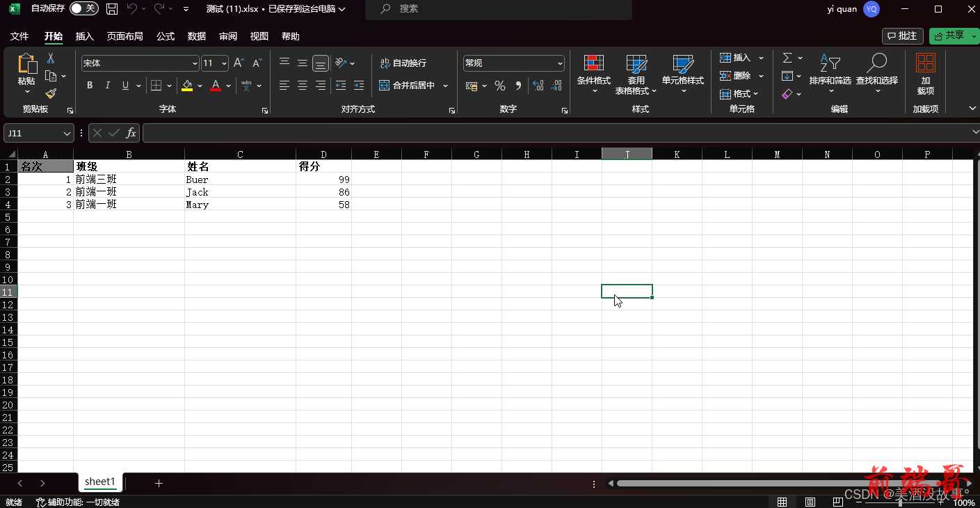This screenshot has height=508, width=980.
Task: Click the Copy icon in clipboard group
Action: 51,76
